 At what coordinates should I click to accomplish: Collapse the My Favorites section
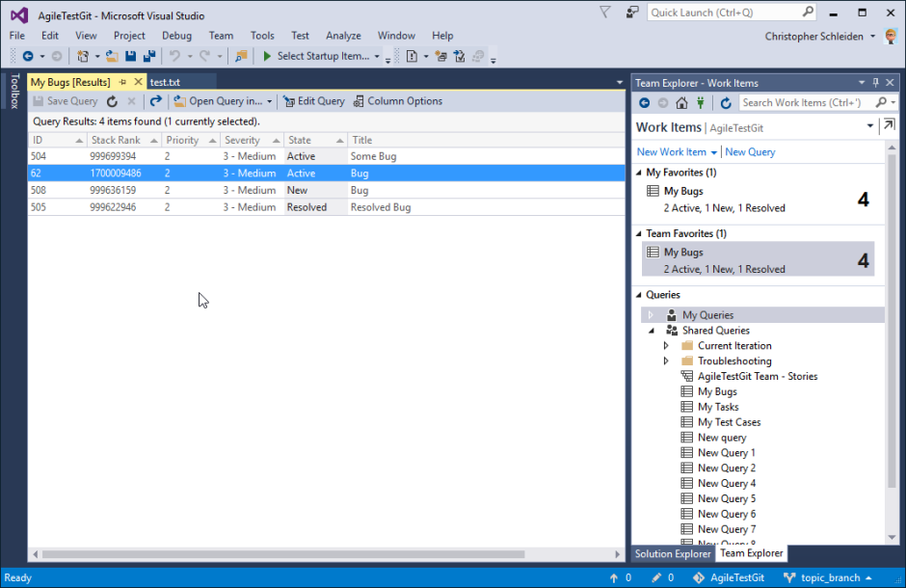tap(639, 173)
